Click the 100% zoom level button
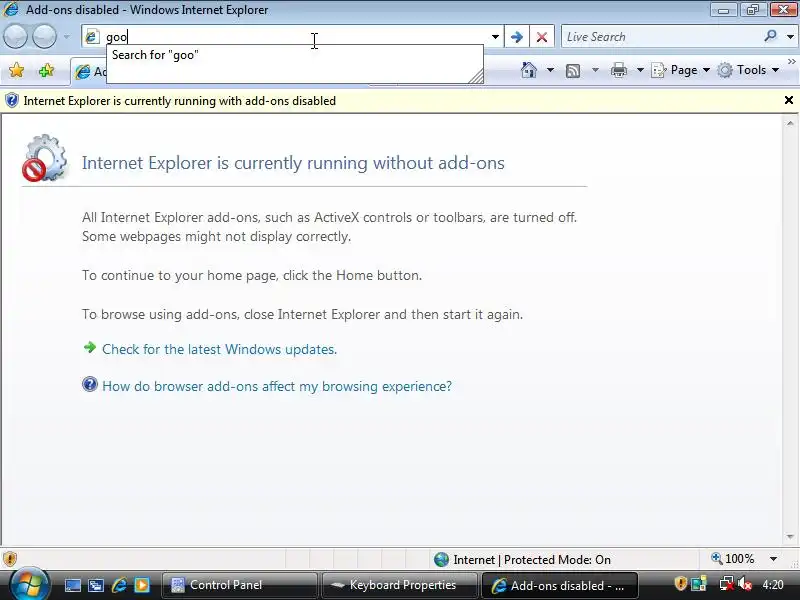Viewport: 800px width, 600px height. [x=733, y=559]
